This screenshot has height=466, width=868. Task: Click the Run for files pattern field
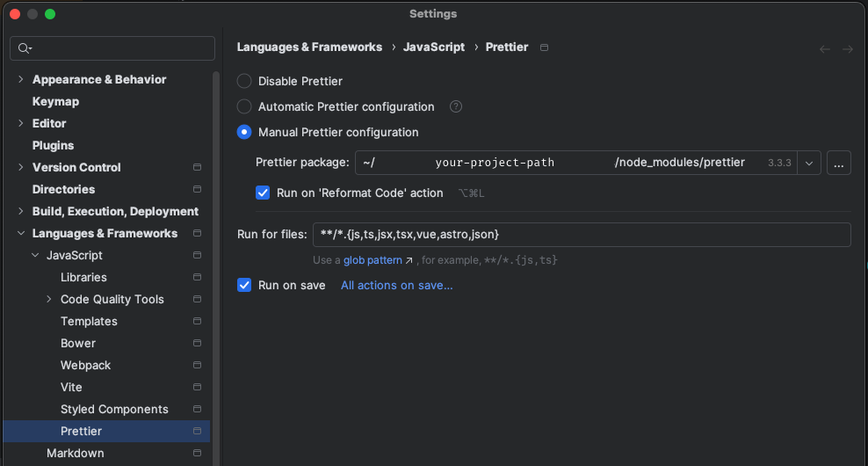[x=582, y=235]
